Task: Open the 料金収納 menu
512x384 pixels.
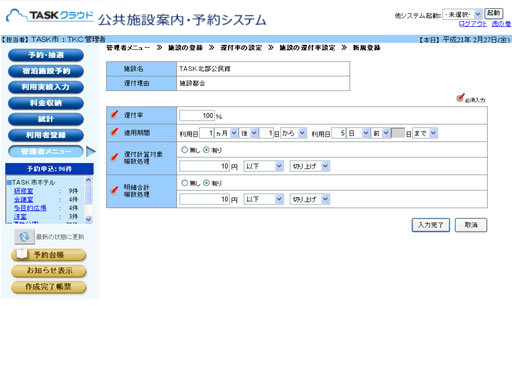Action: [46, 103]
